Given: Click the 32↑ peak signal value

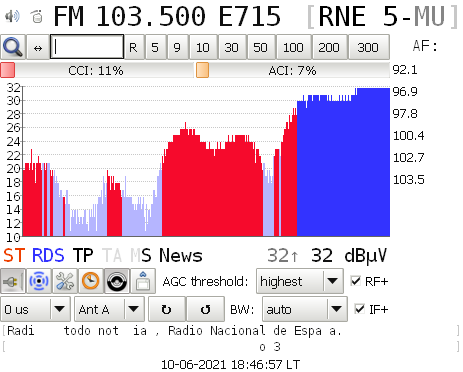Looking at the screenshot, I should coord(283,256).
